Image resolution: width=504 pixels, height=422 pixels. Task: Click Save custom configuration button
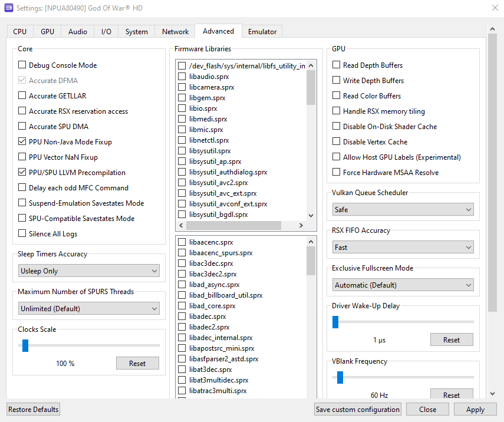[358, 410]
